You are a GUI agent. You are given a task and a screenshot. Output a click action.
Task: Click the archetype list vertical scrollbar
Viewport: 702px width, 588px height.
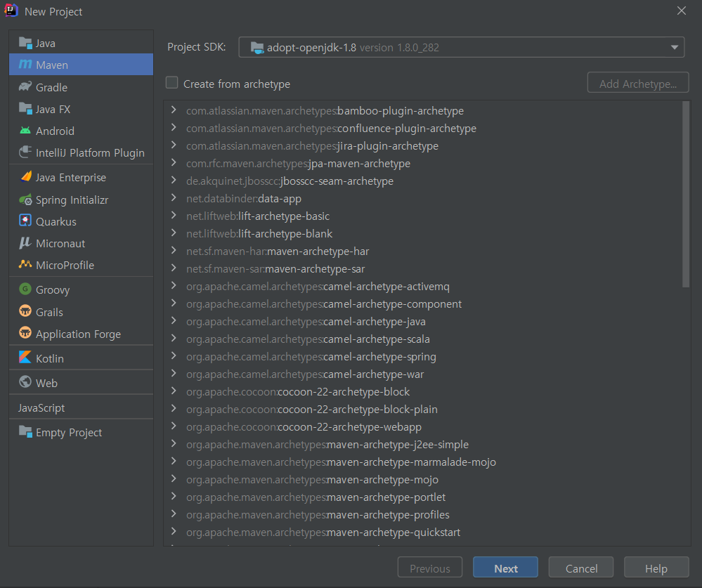click(x=685, y=194)
